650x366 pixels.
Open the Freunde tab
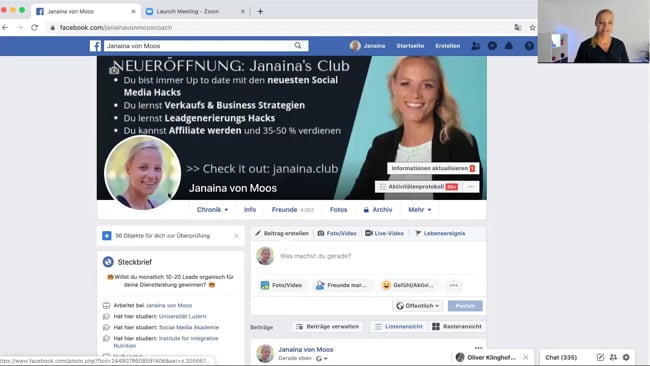click(293, 210)
